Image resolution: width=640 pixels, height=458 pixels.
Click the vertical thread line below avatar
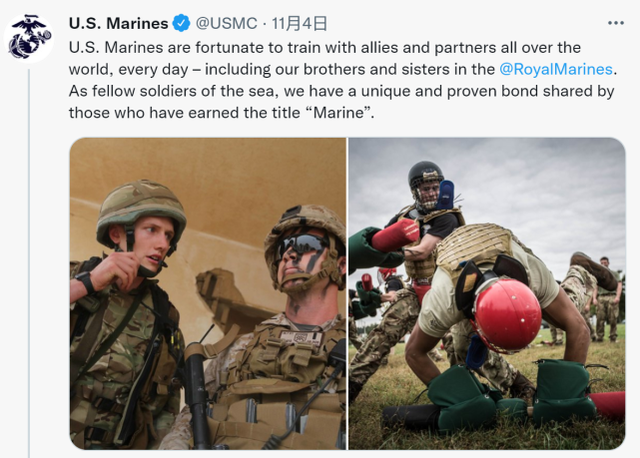(x=29, y=263)
